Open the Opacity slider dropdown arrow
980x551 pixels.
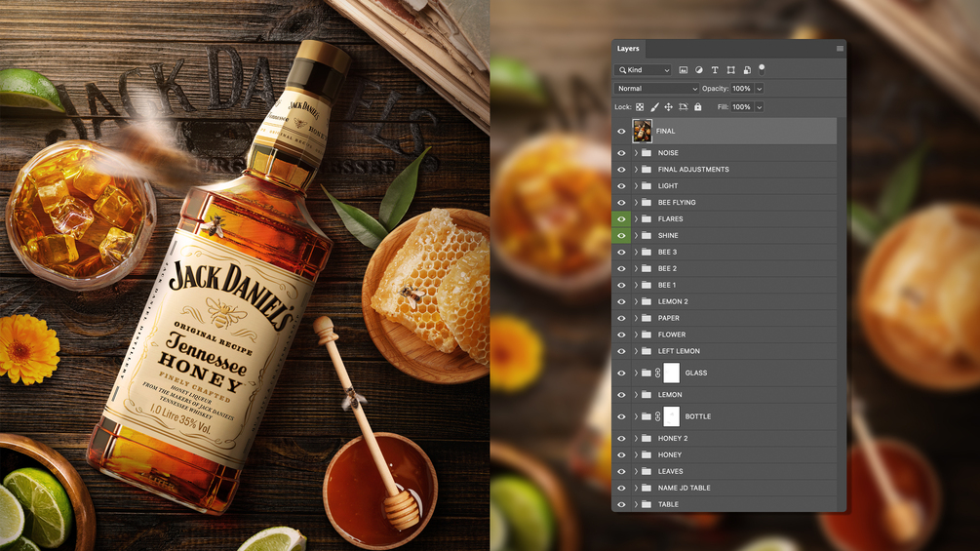coord(760,89)
